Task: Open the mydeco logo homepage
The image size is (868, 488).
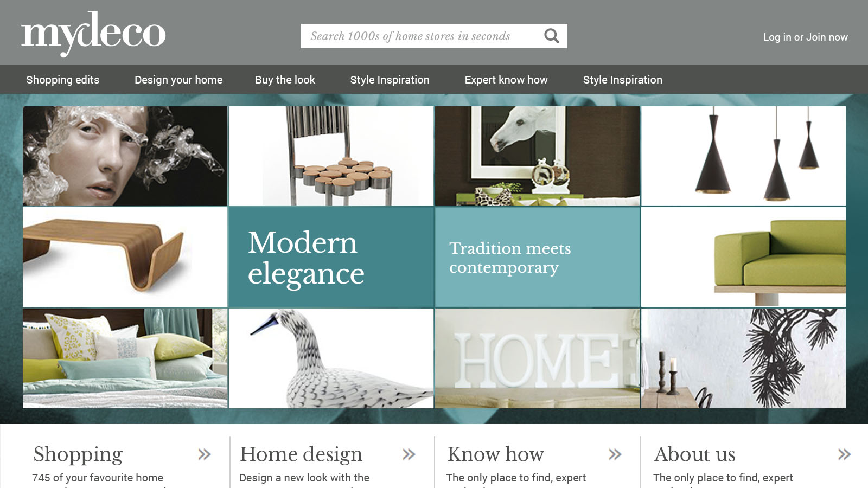Action: point(93,34)
